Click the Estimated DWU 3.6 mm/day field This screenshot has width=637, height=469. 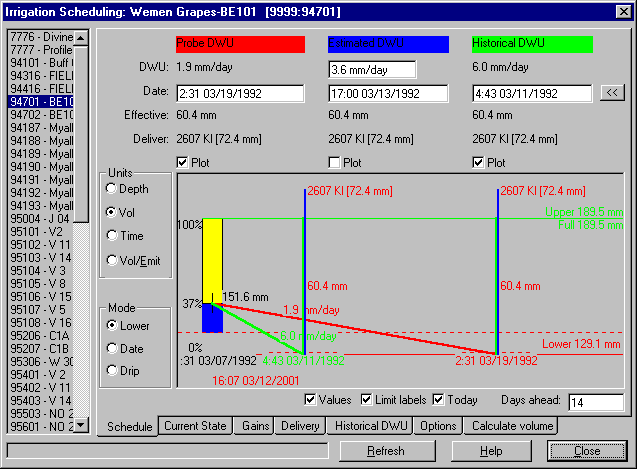pyautogui.click(x=372, y=69)
